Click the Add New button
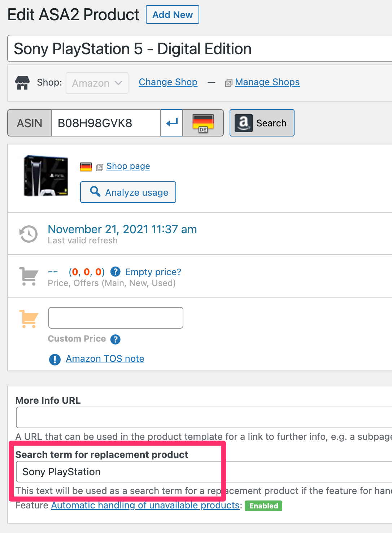Image resolution: width=392 pixels, height=533 pixels. (172, 14)
